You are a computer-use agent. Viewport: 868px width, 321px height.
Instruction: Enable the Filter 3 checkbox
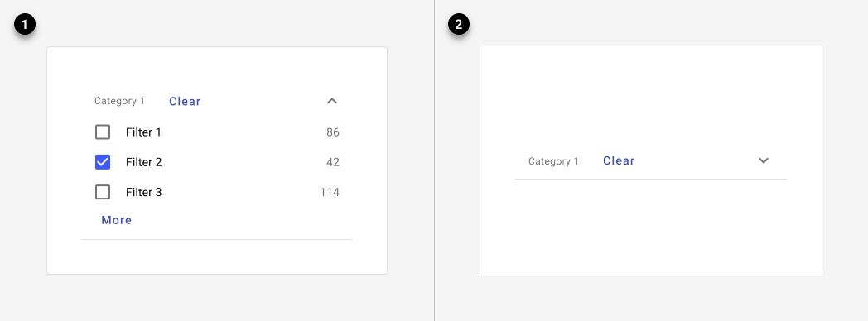coord(103,192)
